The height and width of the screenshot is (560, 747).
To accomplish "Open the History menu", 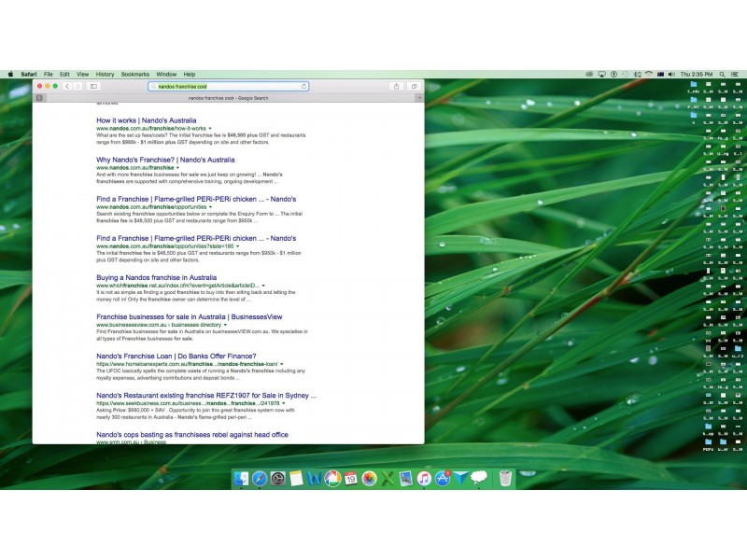I will pyautogui.click(x=105, y=74).
